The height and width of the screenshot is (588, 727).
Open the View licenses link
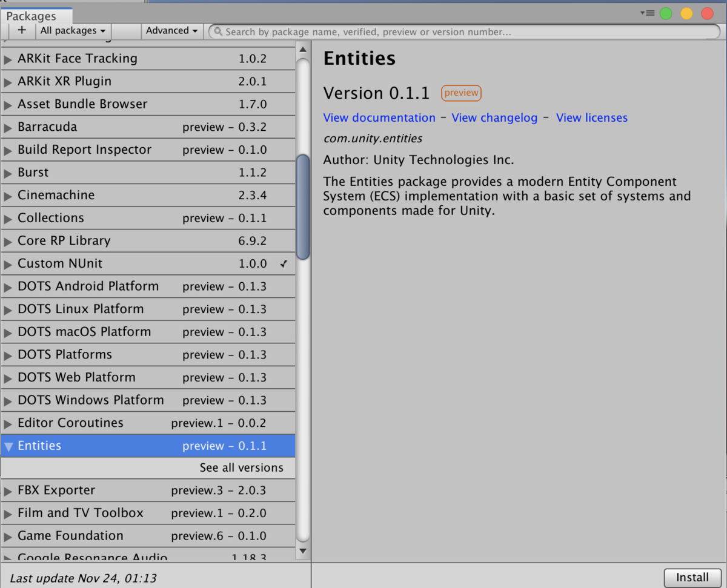[x=592, y=117]
